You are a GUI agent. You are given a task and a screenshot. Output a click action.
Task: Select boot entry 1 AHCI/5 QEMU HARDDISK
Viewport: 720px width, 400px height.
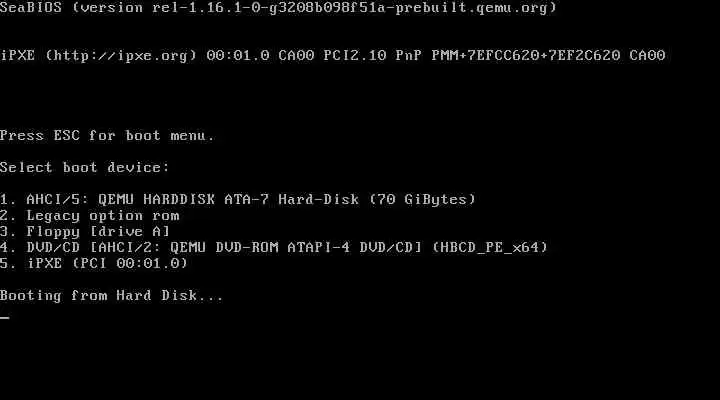(238, 199)
